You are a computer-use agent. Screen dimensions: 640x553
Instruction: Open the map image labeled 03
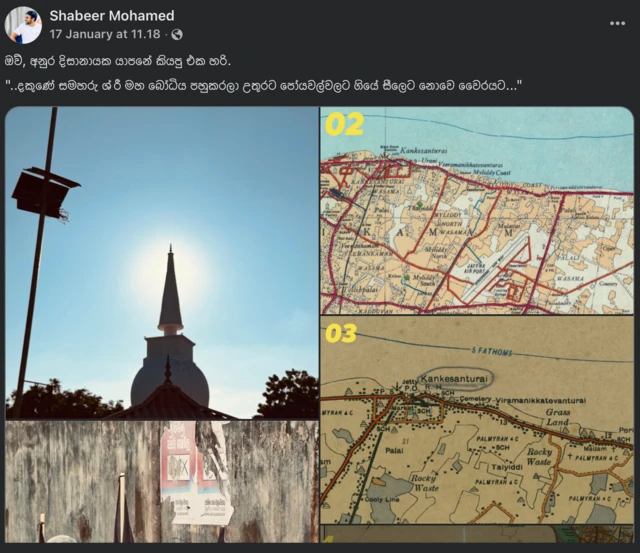point(477,420)
